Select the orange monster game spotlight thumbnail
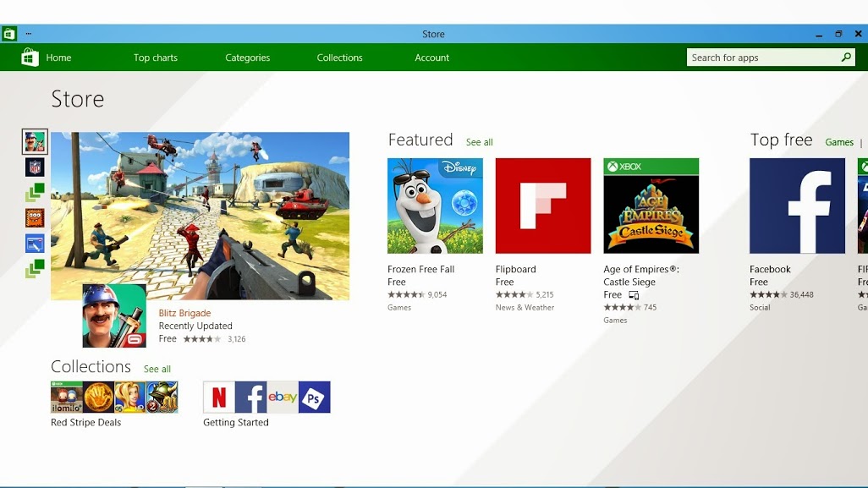The image size is (868, 488). [35, 218]
